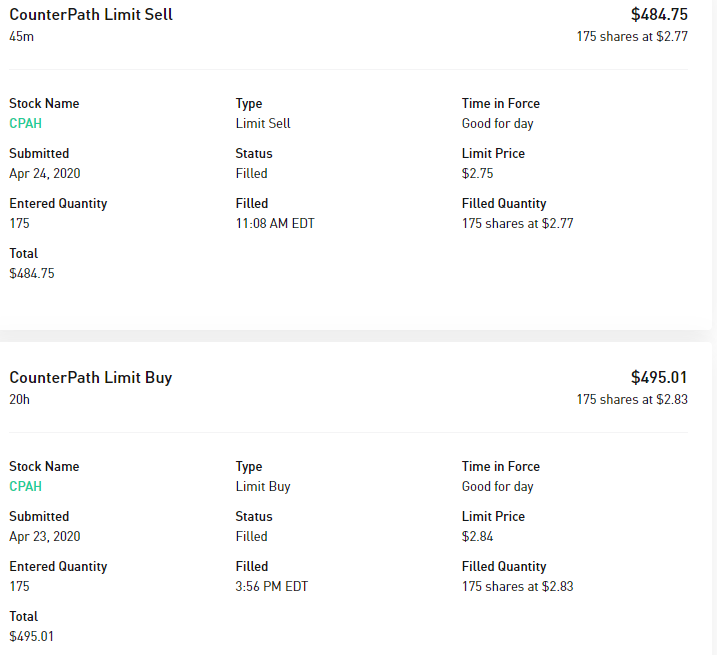The width and height of the screenshot is (717, 655).
Task: Select the Apr 24, 2020 submitted date
Action: click(44, 174)
